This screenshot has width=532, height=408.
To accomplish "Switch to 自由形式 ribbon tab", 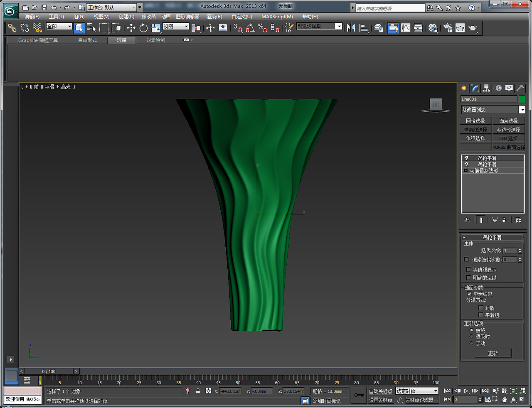I will point(87,40).
